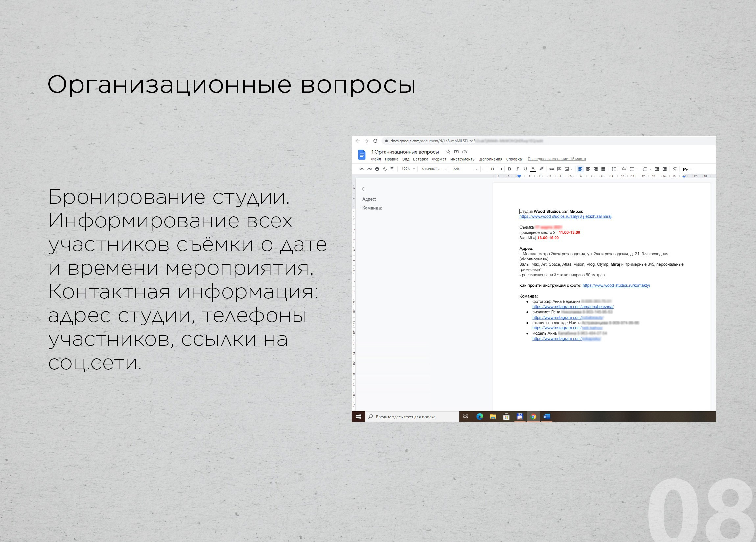
Task: Click the undo arrow in the toolbar
Action: pyautogui.click(x=361, y=169)
